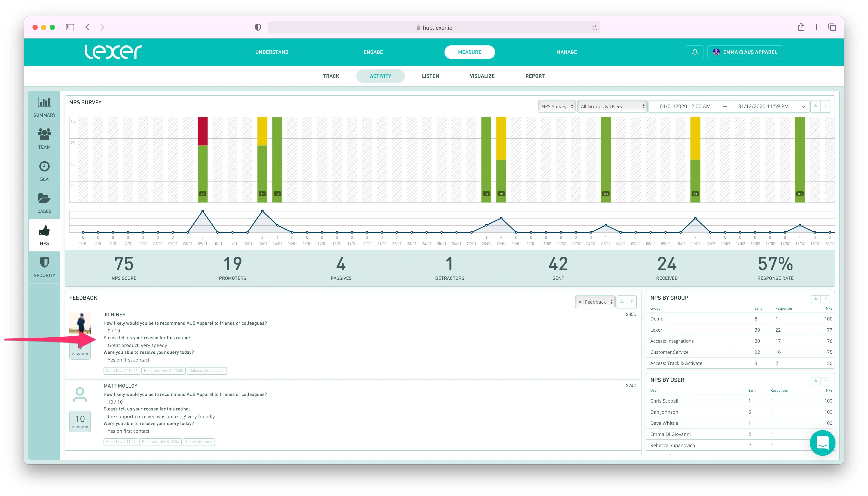Click the notifications bell icon

(x=695, y=52)
